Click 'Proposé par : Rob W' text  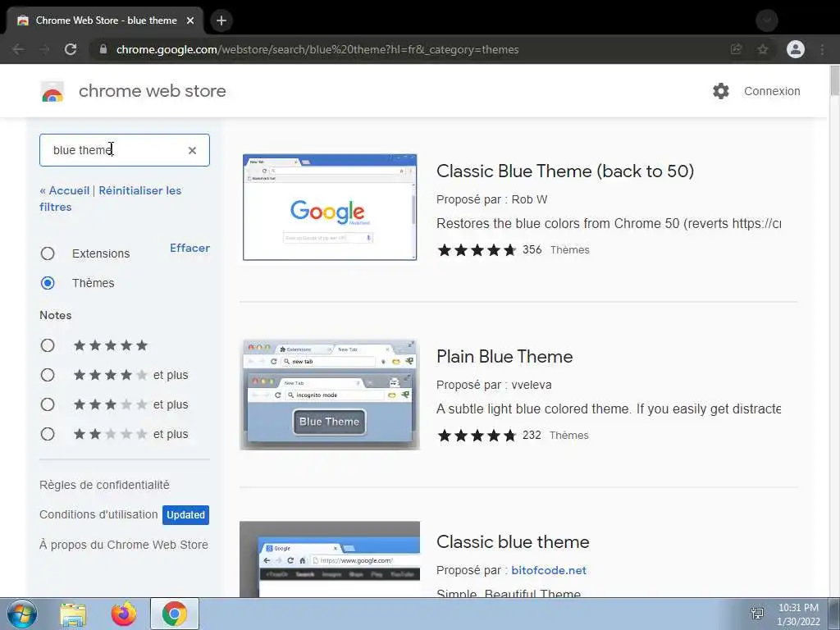(492, 199)
